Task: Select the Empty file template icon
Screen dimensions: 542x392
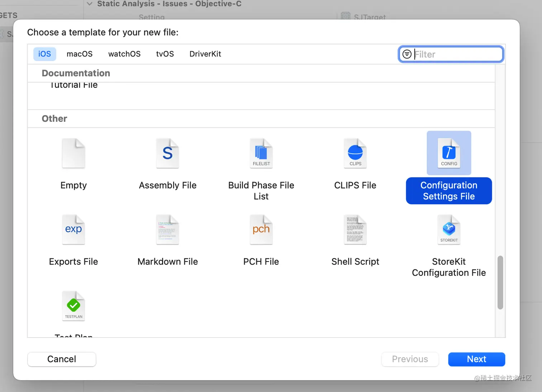Action: coord(73,153)
